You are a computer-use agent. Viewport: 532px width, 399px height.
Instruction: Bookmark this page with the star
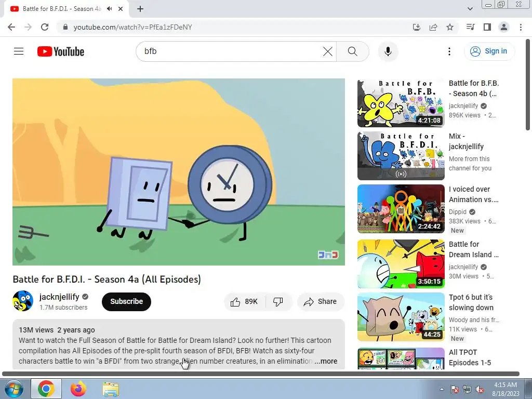(449, 27)
